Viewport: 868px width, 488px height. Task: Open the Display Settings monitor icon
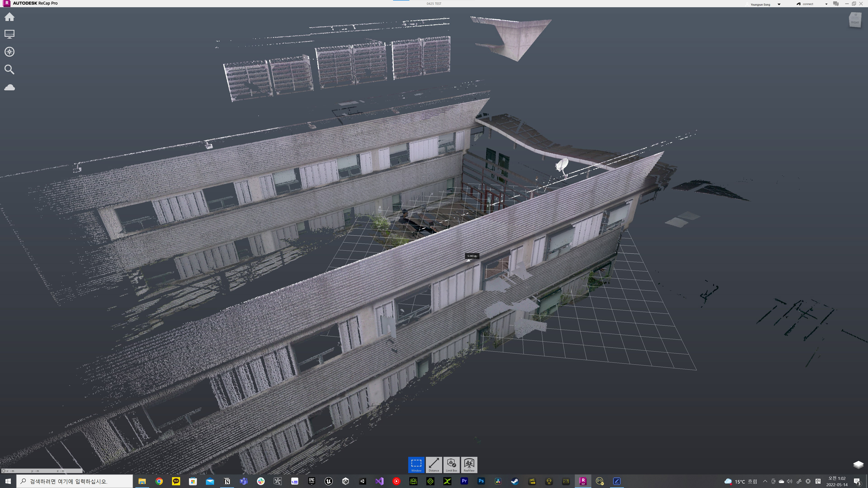(x=9, y=34)
